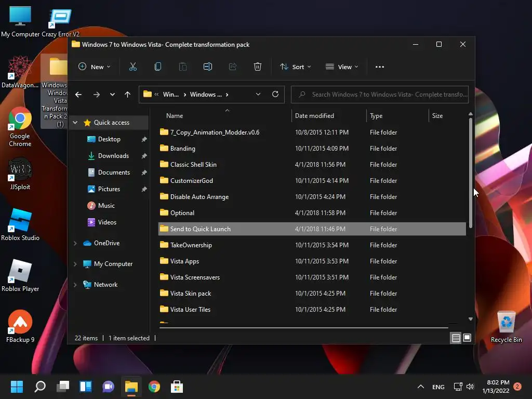Open the address bar history dropdown

(x=258, y=95)
